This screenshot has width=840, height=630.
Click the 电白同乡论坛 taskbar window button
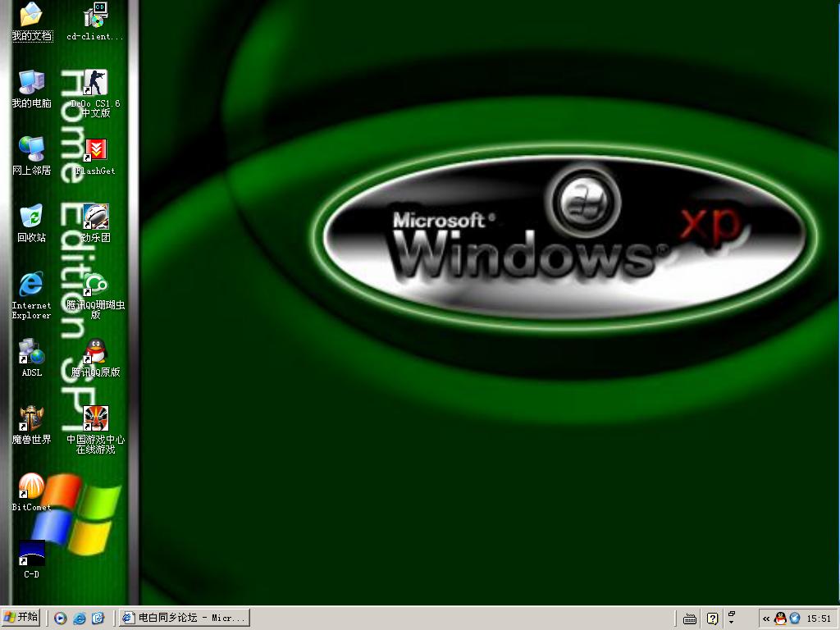(x=183, y=618)
